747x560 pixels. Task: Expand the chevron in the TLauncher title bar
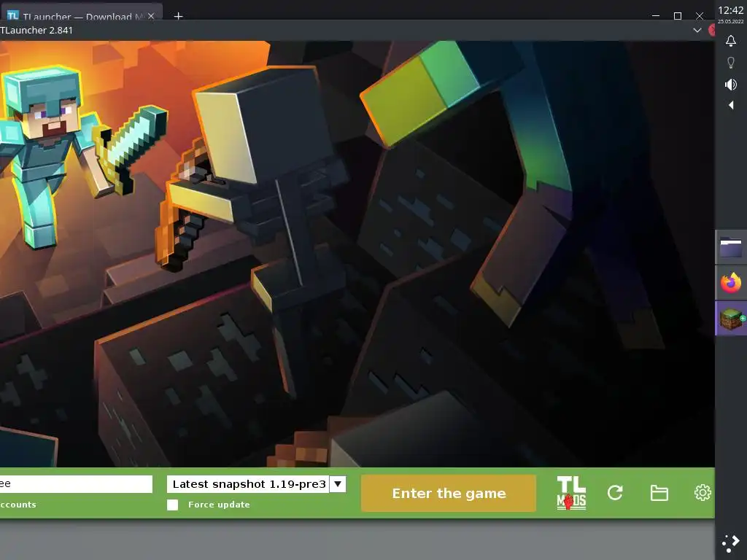coord(697,31)
